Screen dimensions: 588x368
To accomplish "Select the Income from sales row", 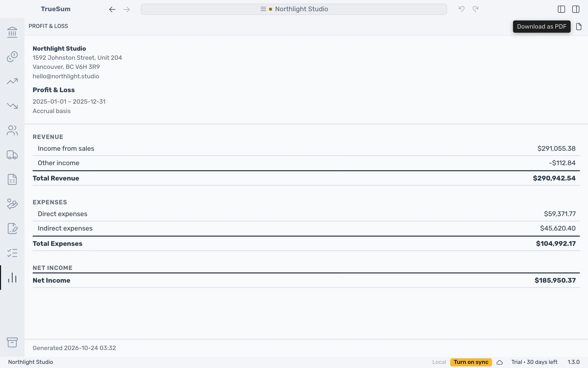I will point(306,148).
